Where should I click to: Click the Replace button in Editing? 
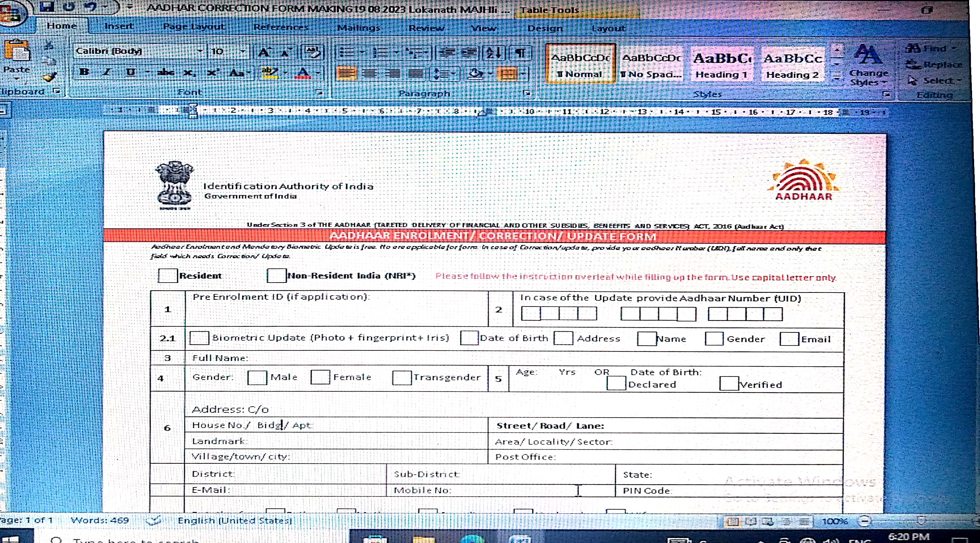coord(935,65)
